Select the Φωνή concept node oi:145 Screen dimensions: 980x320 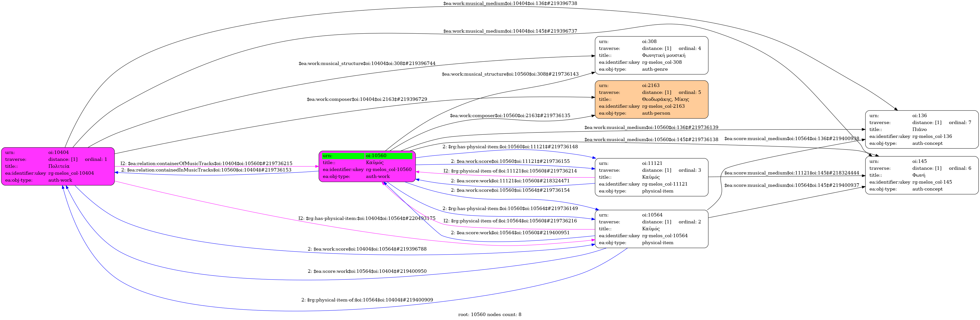click(x=922, y=175)
